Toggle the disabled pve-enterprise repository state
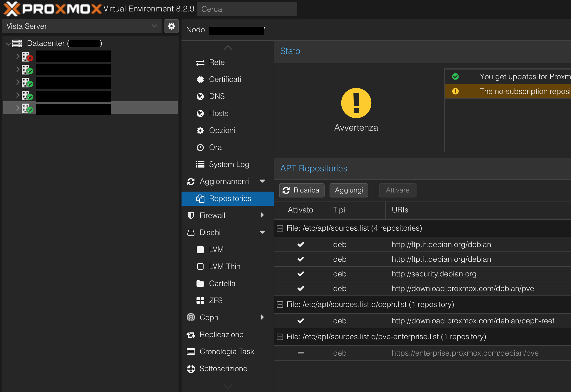The height and width of the screenshot is (392, 571). [x=300, y=353]
